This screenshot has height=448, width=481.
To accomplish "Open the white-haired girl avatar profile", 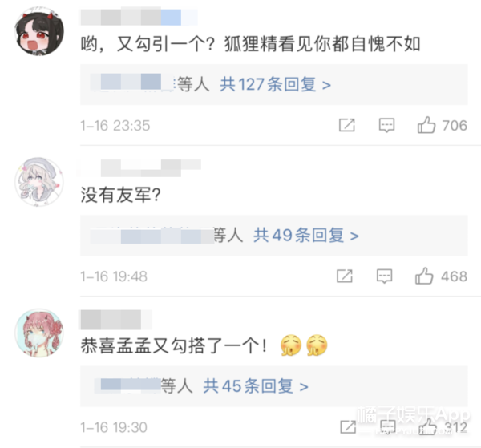I will 39,182.
